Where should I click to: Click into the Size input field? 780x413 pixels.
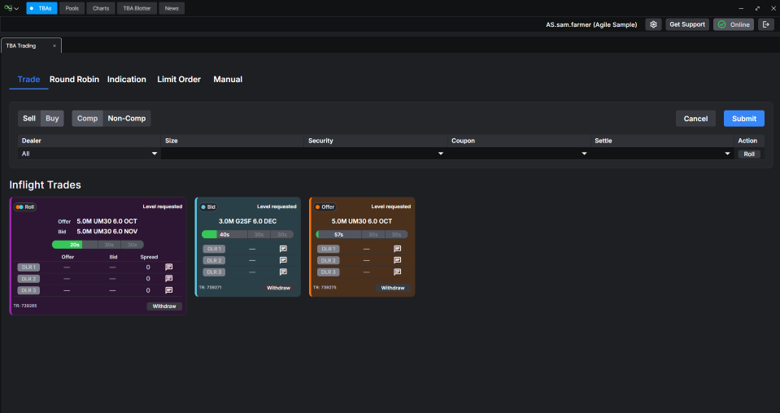click(x=232, y=154)
